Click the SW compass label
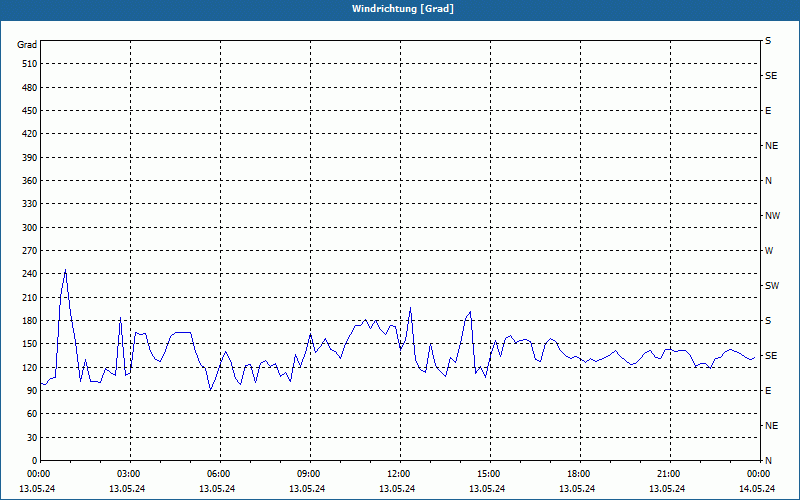 [772, 286]
